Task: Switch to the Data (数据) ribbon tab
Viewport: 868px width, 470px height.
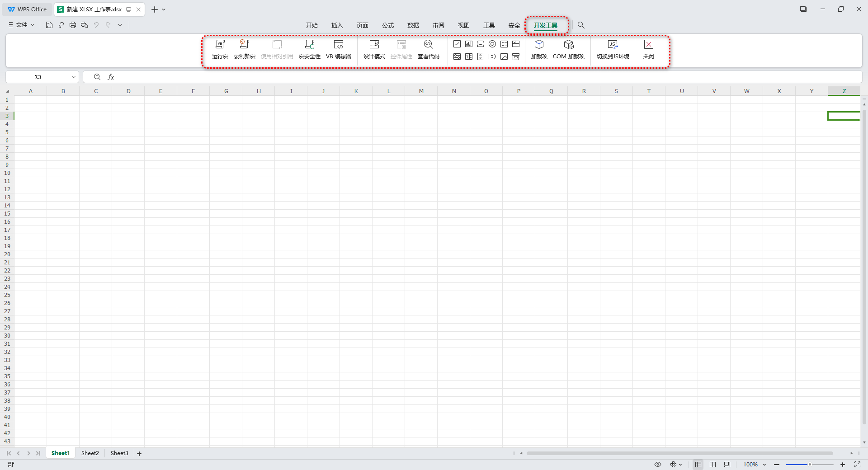Action: pos(413,25)
